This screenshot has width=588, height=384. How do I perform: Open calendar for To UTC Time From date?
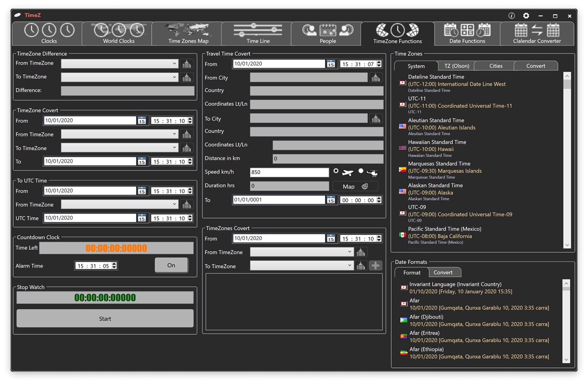(x=142, y=191)
